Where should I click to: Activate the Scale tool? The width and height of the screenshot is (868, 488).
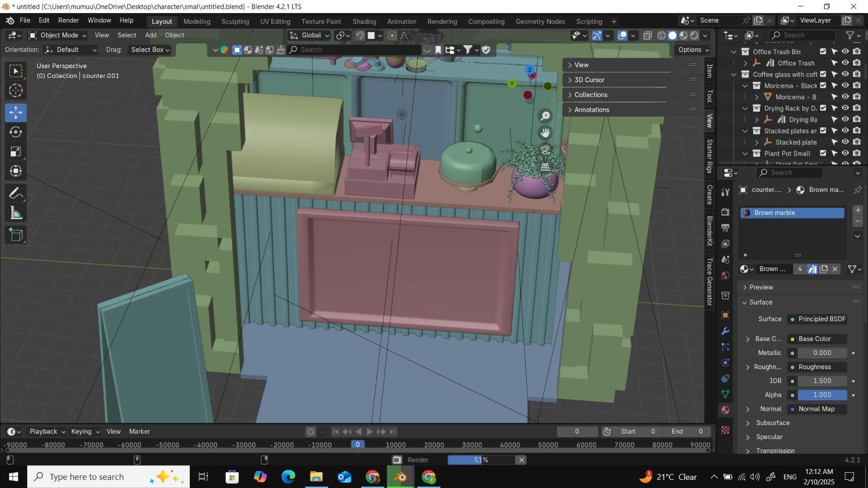[x=16, y=152]
